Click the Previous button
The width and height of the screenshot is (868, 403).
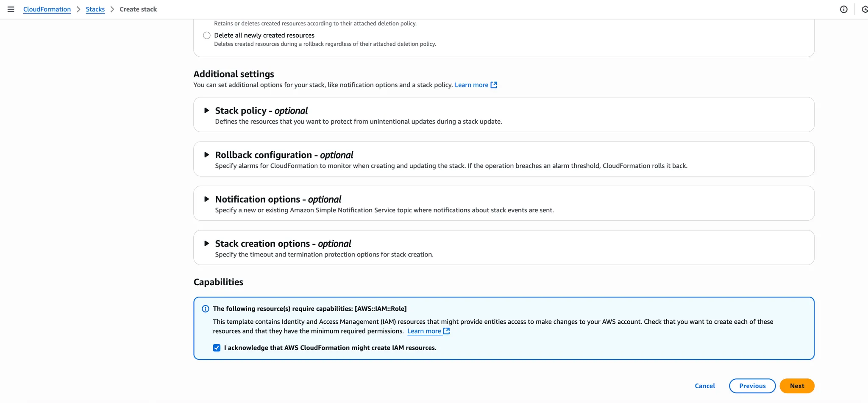coord(752,386)
